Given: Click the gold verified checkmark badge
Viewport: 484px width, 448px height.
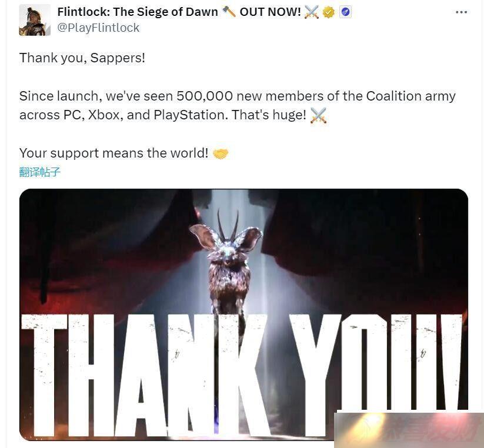Looking at the screenshot, I should click(x=328, y=12).
